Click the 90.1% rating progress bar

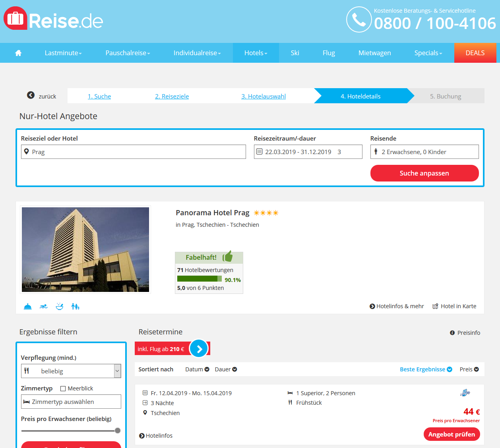pos(200,279)
